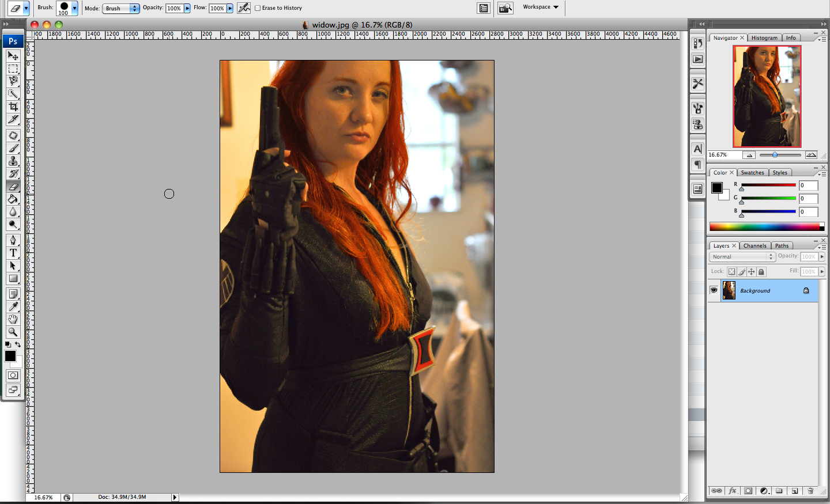Open the layer blend mode Normal dropdown

click(742, 257)
